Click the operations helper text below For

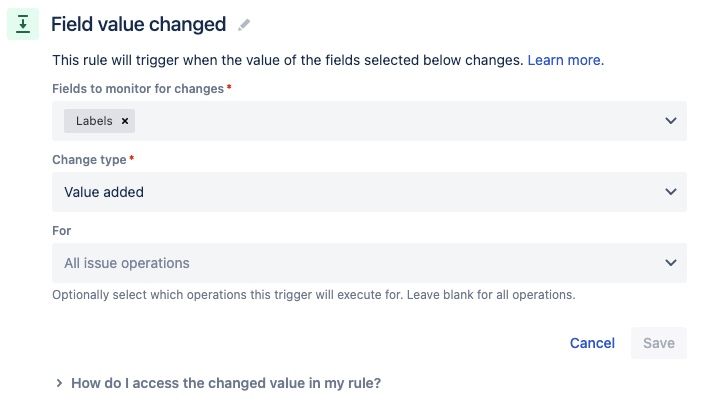(x=313, y=295)
